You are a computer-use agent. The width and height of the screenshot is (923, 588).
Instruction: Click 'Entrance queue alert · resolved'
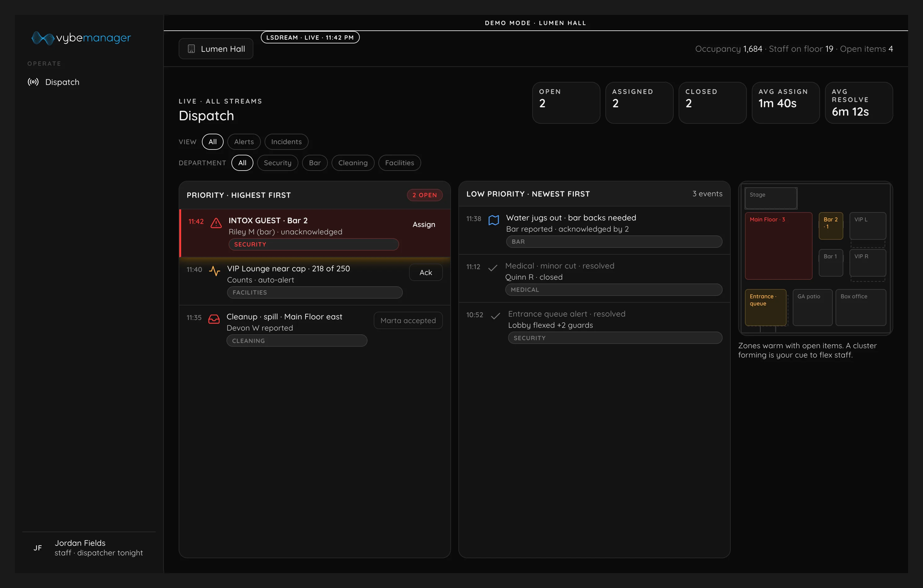click(567, 314)
